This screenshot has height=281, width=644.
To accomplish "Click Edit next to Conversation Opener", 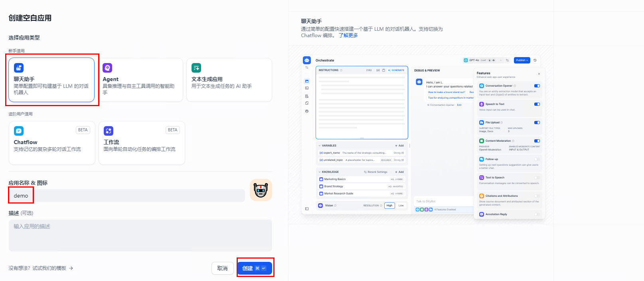I will coord(459,105).
